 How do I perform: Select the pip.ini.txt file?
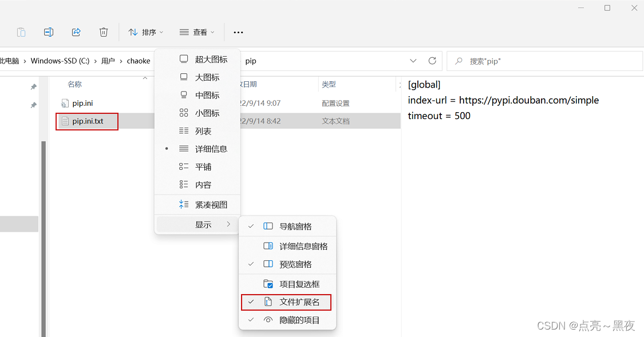click(x=88, y=121)
